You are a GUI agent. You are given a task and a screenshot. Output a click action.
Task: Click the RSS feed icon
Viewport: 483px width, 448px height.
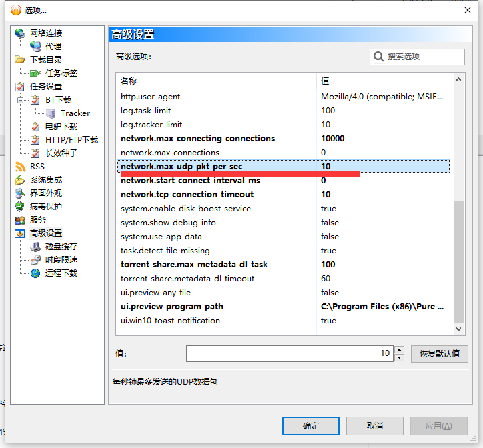(20, 167)
